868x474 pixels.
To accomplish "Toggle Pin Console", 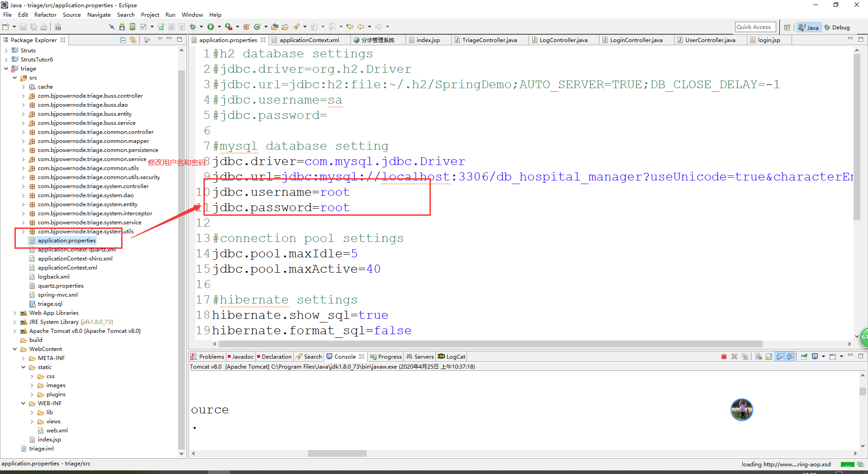I will coord(804,356).
